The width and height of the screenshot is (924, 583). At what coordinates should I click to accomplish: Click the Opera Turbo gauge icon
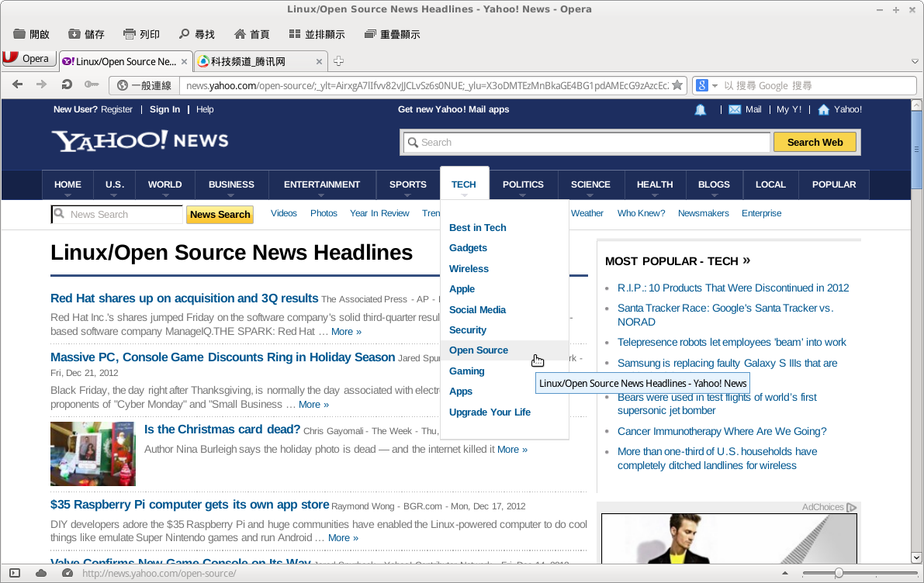coord(67,573)
